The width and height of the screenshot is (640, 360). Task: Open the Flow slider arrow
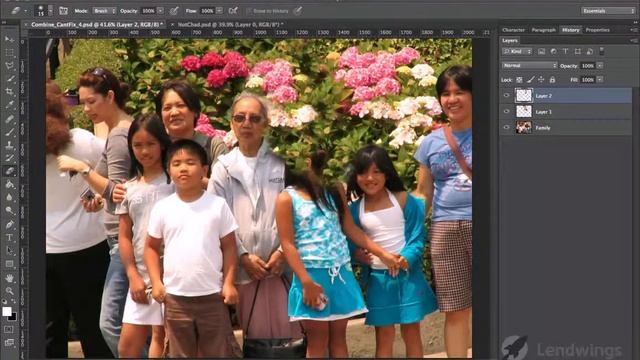point(219,11)
